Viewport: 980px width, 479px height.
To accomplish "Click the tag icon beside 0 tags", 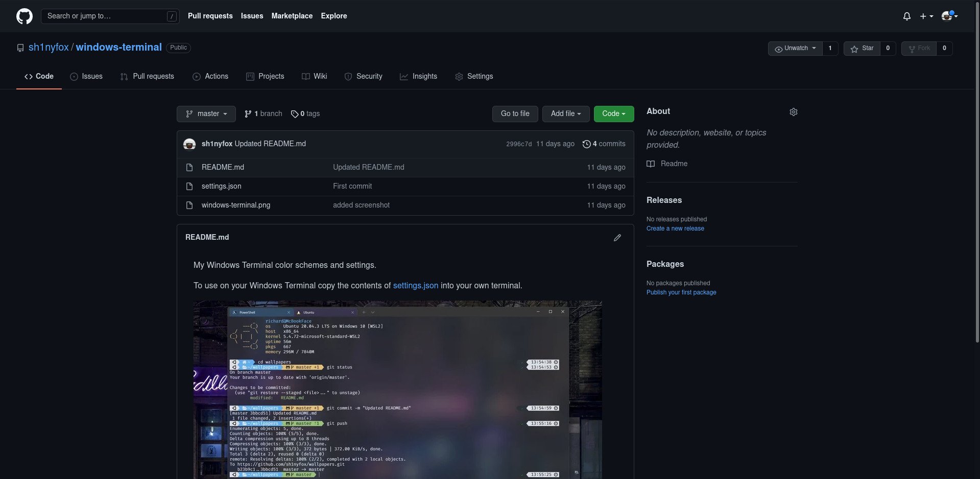I will coord(294,114).
